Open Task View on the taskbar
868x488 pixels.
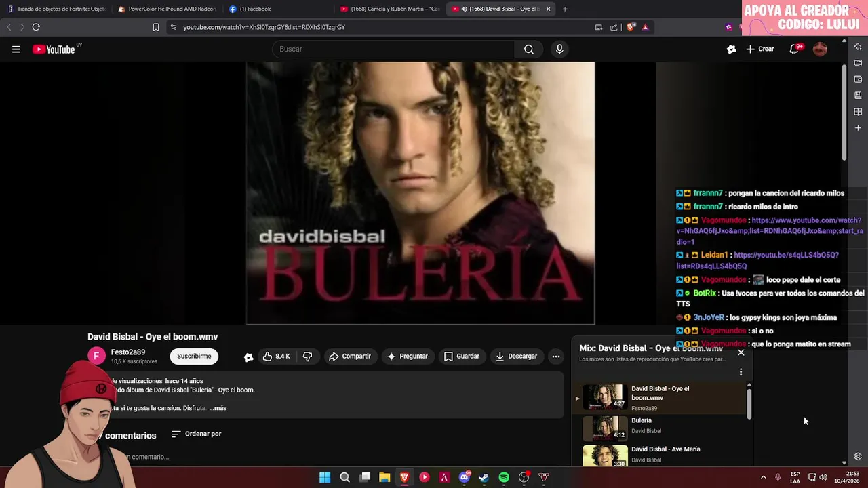tap(365, 477)
